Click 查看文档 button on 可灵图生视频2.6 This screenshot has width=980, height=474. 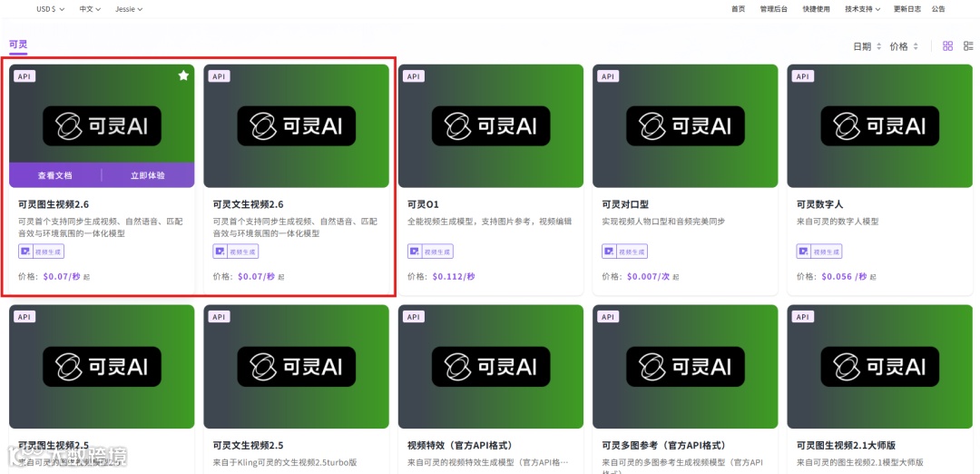(55, 176)
